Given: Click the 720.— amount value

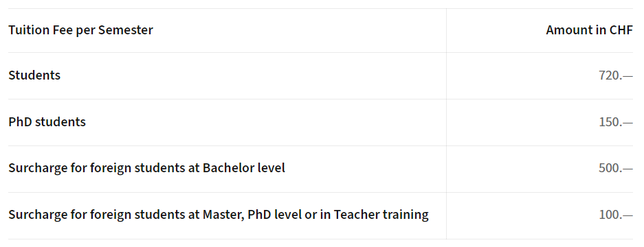Looking at the screenshot, I should coord(616,75).
